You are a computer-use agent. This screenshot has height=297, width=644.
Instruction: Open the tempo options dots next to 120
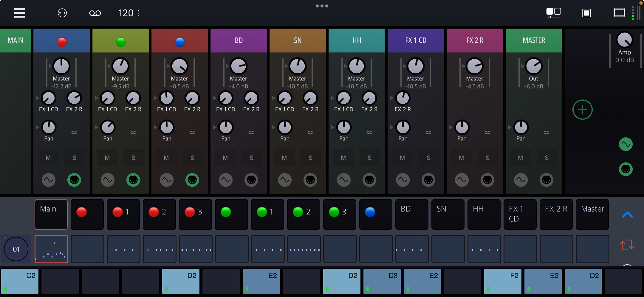click(x=138, y=13)
